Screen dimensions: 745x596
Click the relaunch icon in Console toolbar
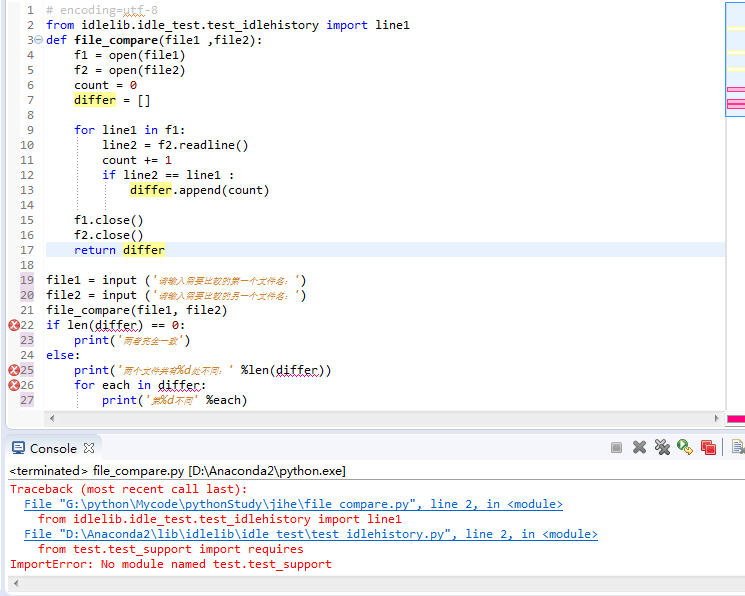pos(685,447)
